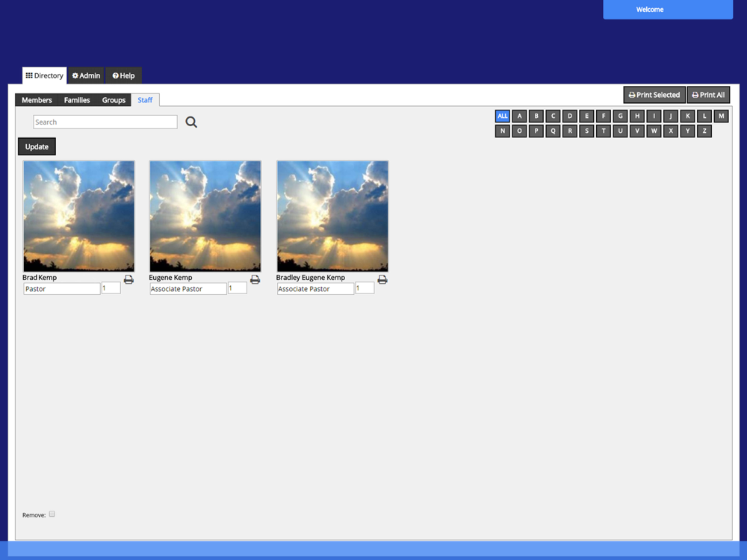Image resolution: width=747 pixels, height=560 pixels.
Task: Filter staff by letter Q
Action: pos(553,131)
